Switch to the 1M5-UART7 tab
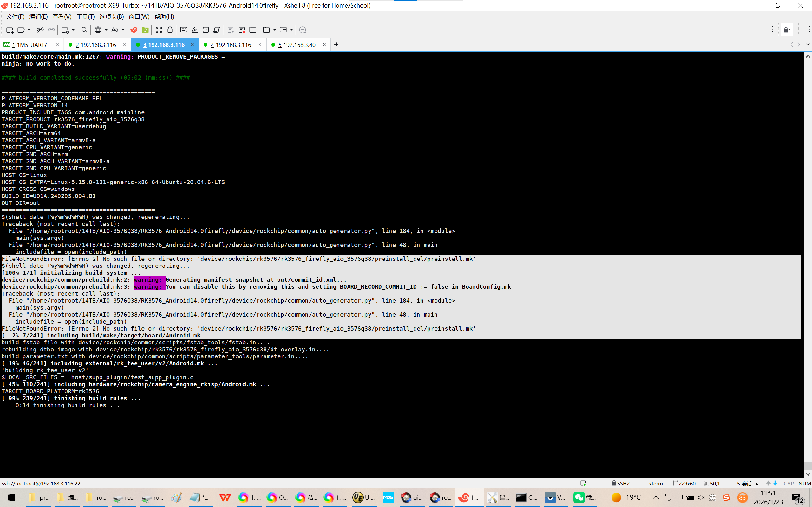Viewport: 812px width, 507px height. pos(30,45)
